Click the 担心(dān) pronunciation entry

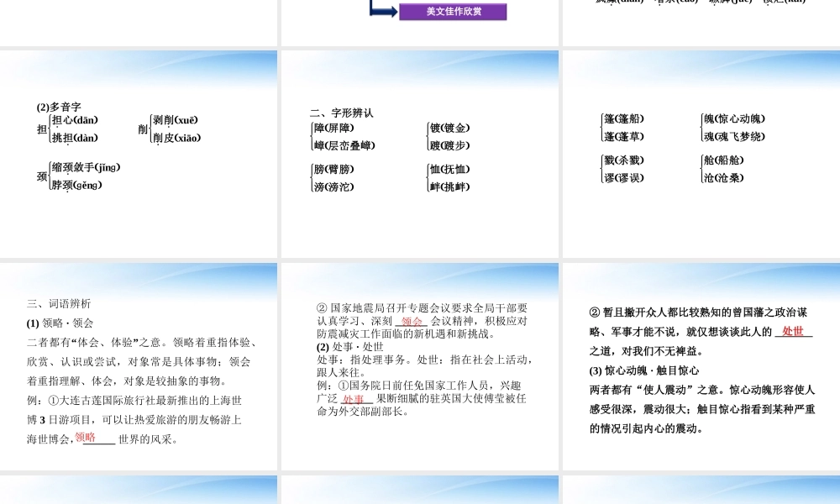75,120
